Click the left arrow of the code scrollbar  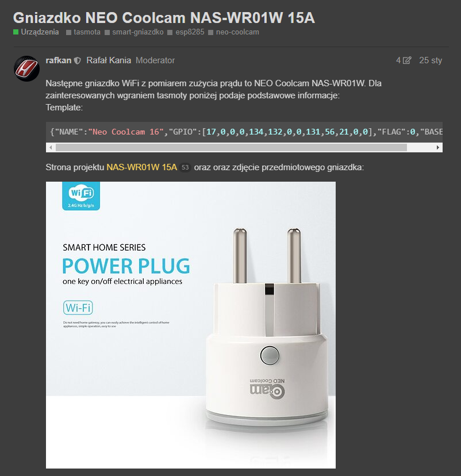(x=51, y=148)
